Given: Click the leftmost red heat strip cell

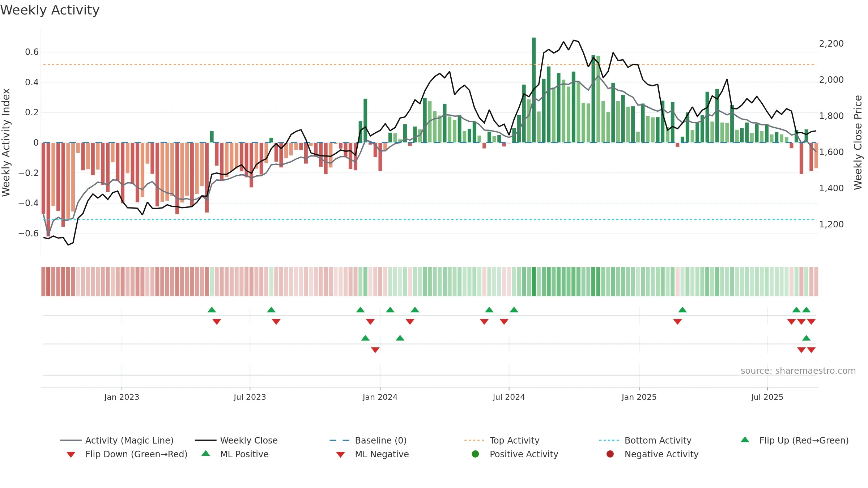Looking at the screenshot, I should pyautogui.click(x=43, y=282).
